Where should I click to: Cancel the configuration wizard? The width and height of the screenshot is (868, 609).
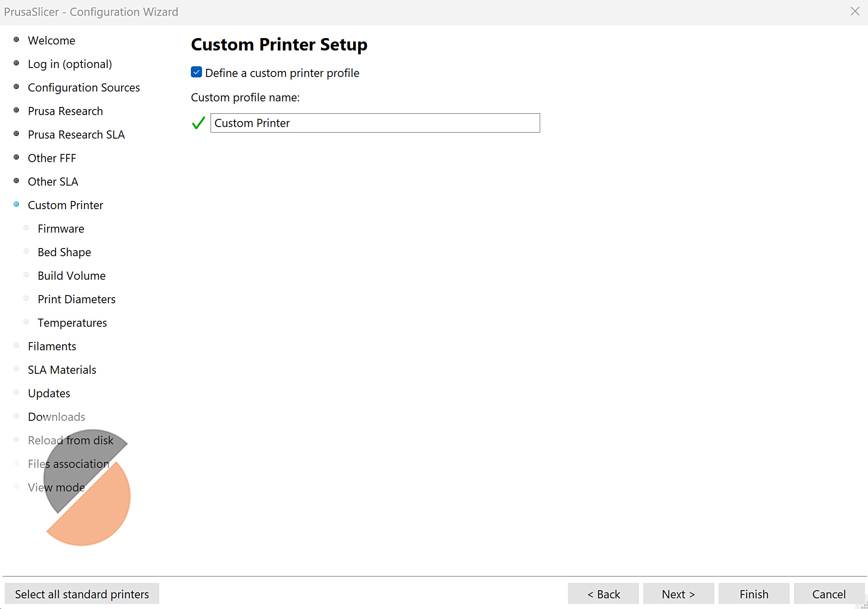click(x=829, y=594)
